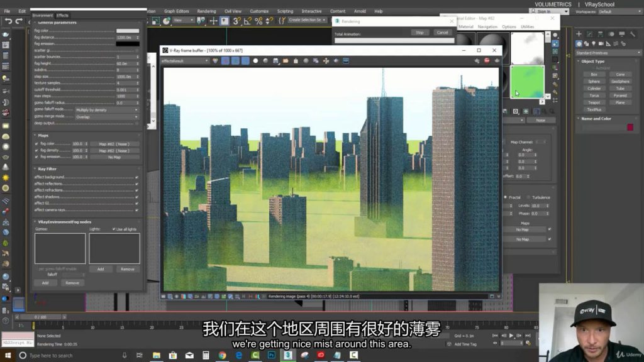Viewport: 644px width, 362px height.
Task: Open the Modify tab in command panel
Action: (589, 34)
